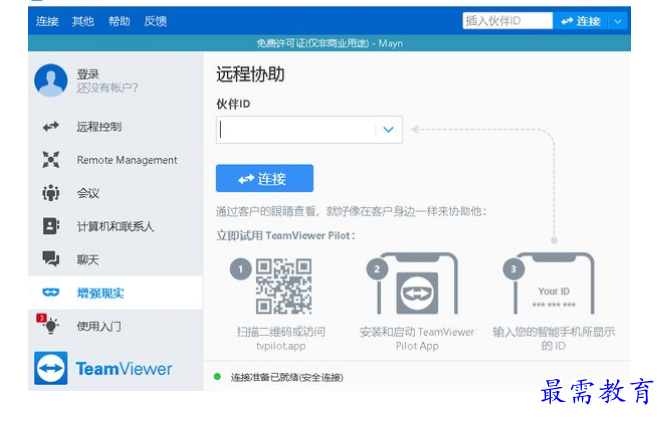The width and height of the screenshot is (662, 423).
Task: Click the 增强现实 AR glasses icon
Action: tap(51, 292)
